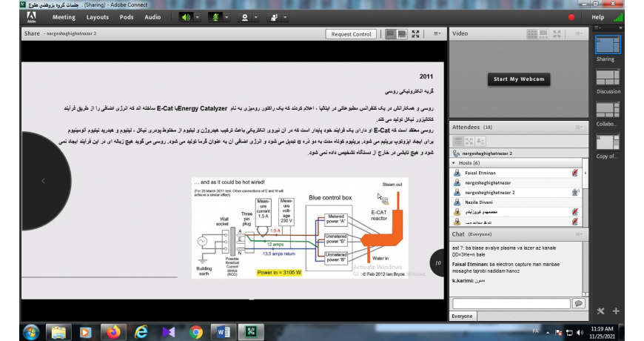Click the layout manager tools icon
This screenshot has height=341, width=644.
tap(600, 311)
